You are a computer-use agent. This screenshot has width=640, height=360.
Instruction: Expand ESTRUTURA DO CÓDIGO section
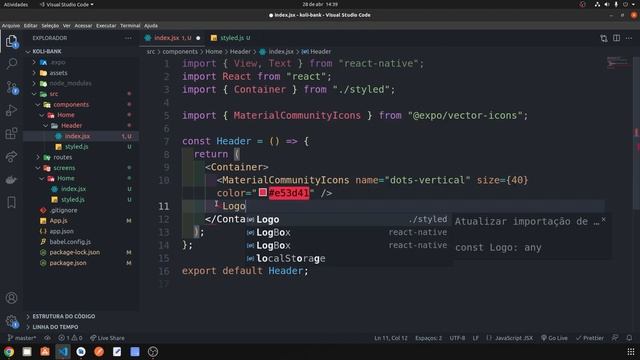63,316
